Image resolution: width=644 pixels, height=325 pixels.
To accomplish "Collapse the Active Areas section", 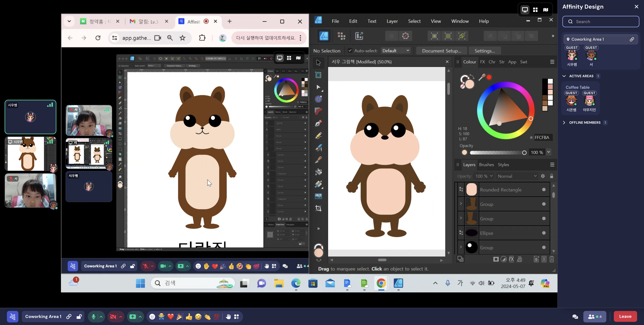I will [x=564, y=76].
